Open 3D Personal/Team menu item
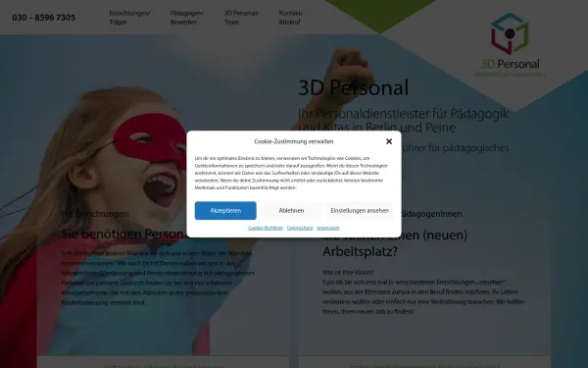Viewport: 588px width, 368px height. [x=241, y=18]
